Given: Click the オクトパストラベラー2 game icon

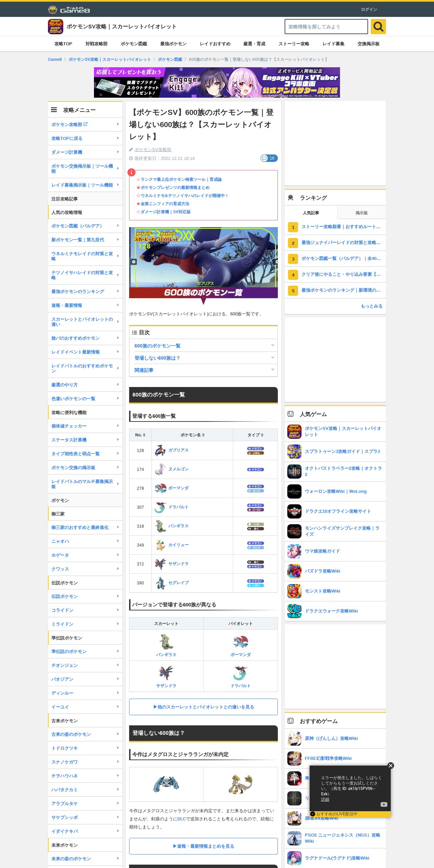Looking at the screenshot, I should [294, 472].
